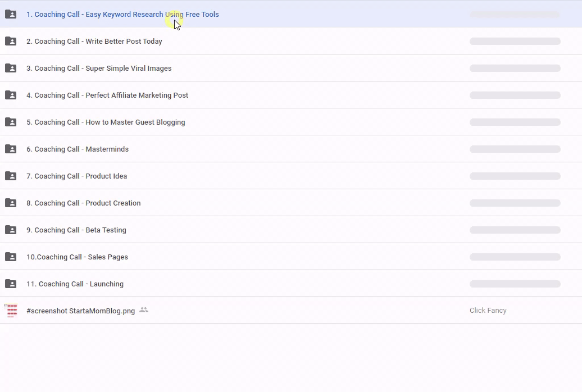Select the 3. Super Simple Viral Images title text

(x=99, y=69)
